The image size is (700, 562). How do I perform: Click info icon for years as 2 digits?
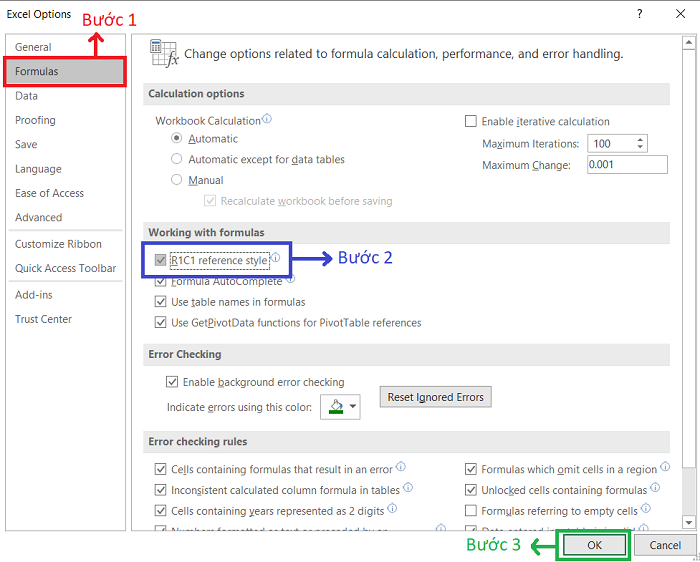pos(392,508)
